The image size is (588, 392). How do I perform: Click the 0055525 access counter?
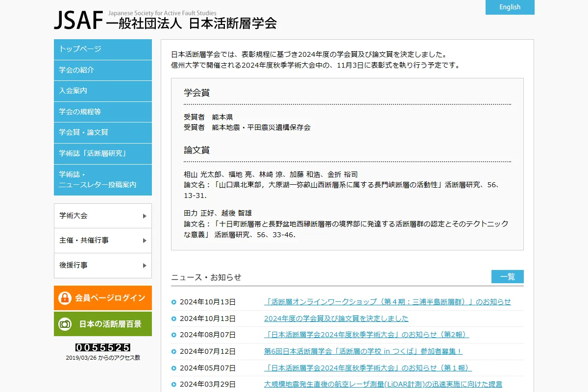pos(103,347)
